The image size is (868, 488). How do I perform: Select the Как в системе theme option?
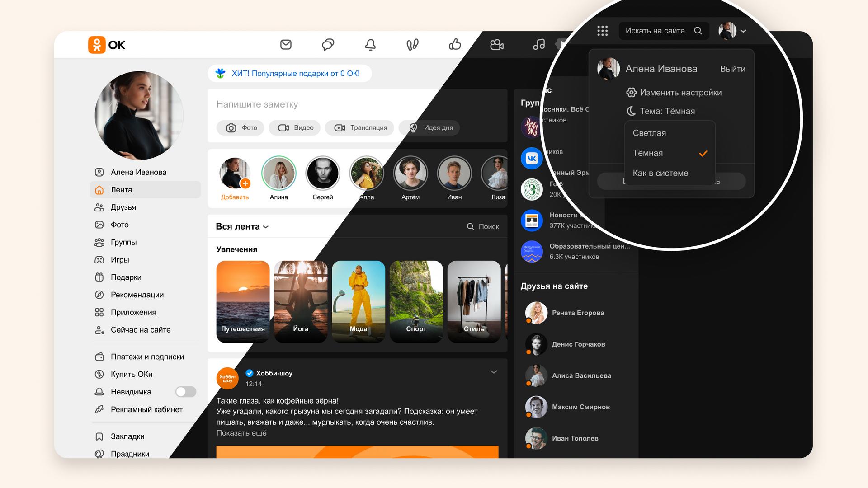click(x=670, y=173)
